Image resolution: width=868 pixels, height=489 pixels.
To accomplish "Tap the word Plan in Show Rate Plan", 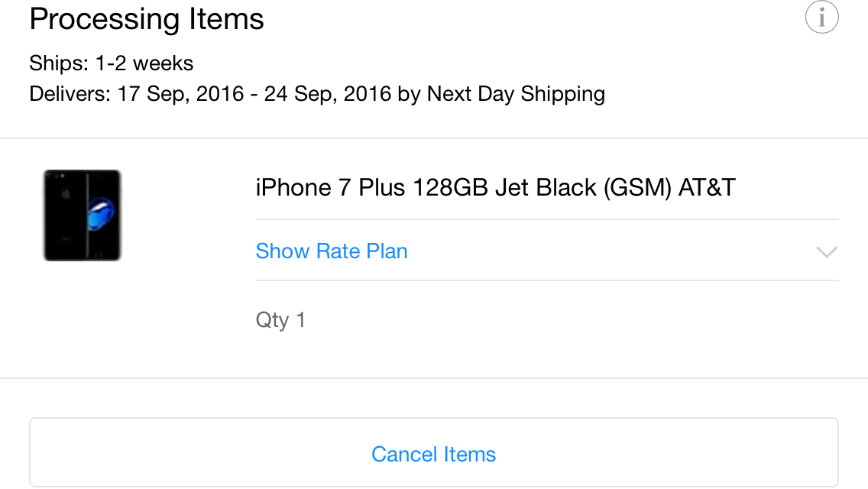I will point(387,251).
